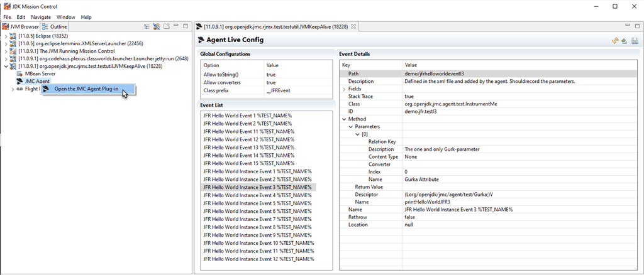Click the Eclipse (18352) JVM icon
This screenshot has width=644, height=275.
[x=13, y=36]
